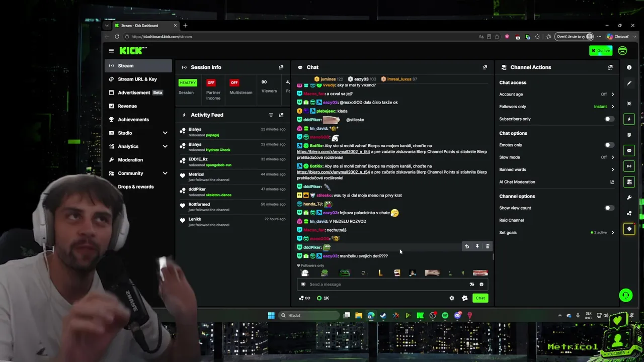
Task: Open Account age options chevron
Action: (613, 95)
